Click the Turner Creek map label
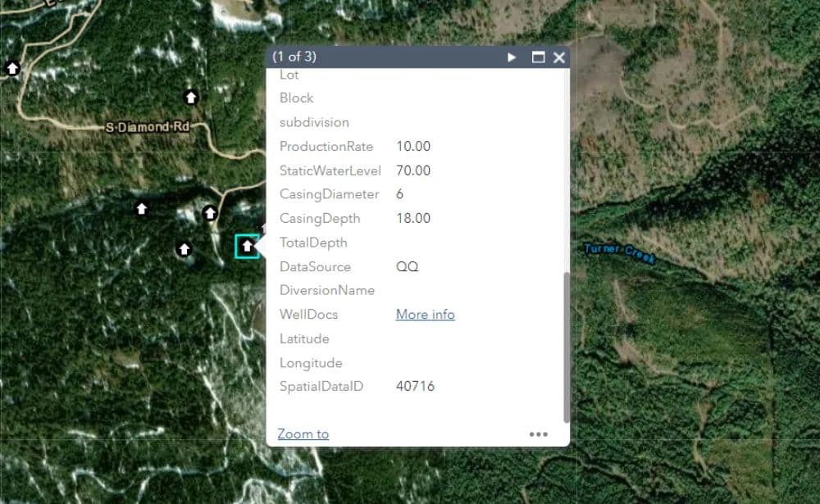 coord(619,253)
